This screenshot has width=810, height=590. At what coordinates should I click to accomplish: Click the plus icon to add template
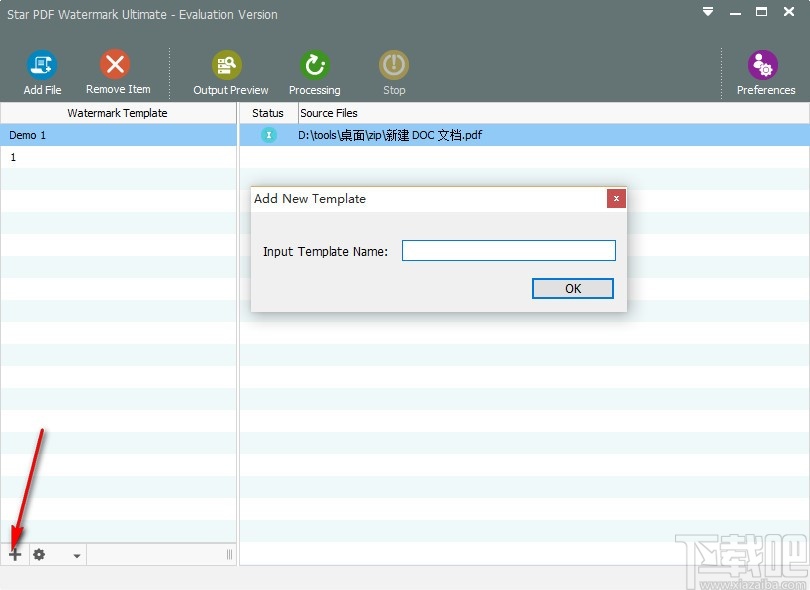pos(15,554)
